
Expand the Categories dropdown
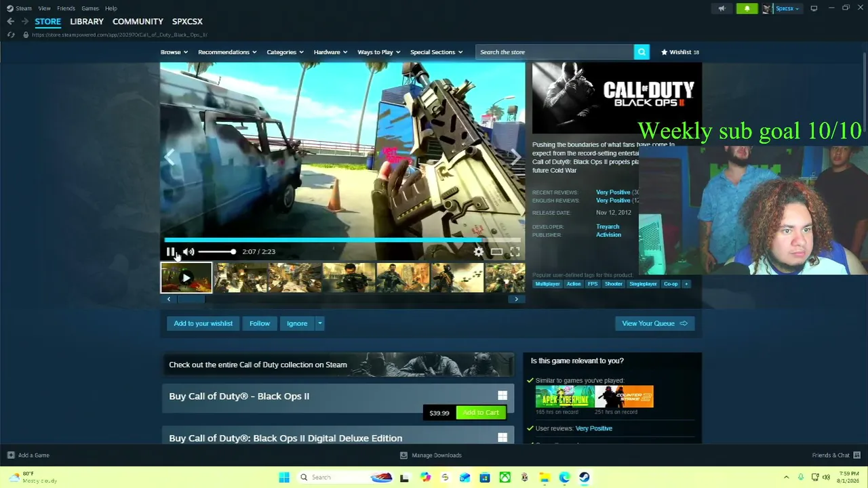[285, 52]
